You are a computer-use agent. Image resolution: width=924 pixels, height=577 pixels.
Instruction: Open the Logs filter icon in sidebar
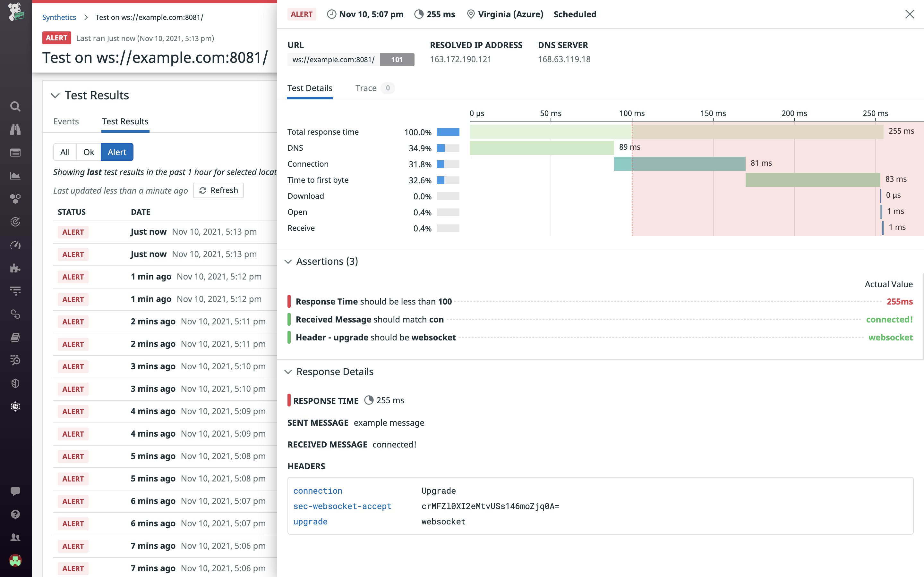click(x=15, y=290)
